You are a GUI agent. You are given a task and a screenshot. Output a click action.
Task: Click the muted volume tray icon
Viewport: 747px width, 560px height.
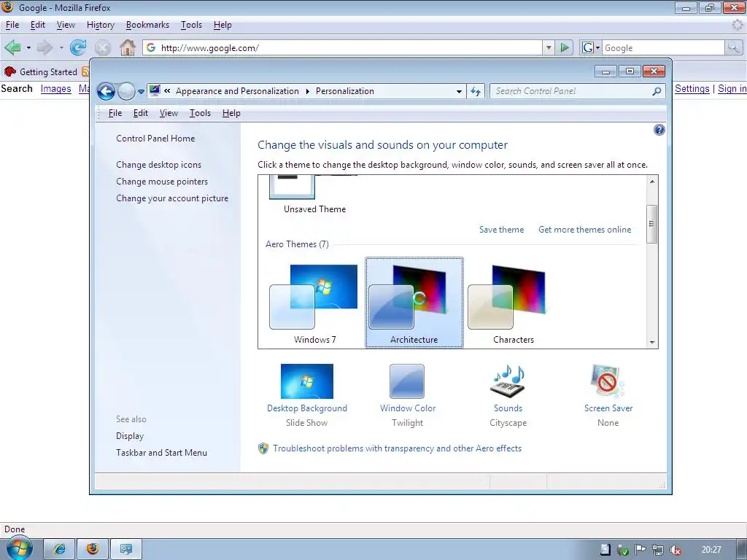pos(675,550)
